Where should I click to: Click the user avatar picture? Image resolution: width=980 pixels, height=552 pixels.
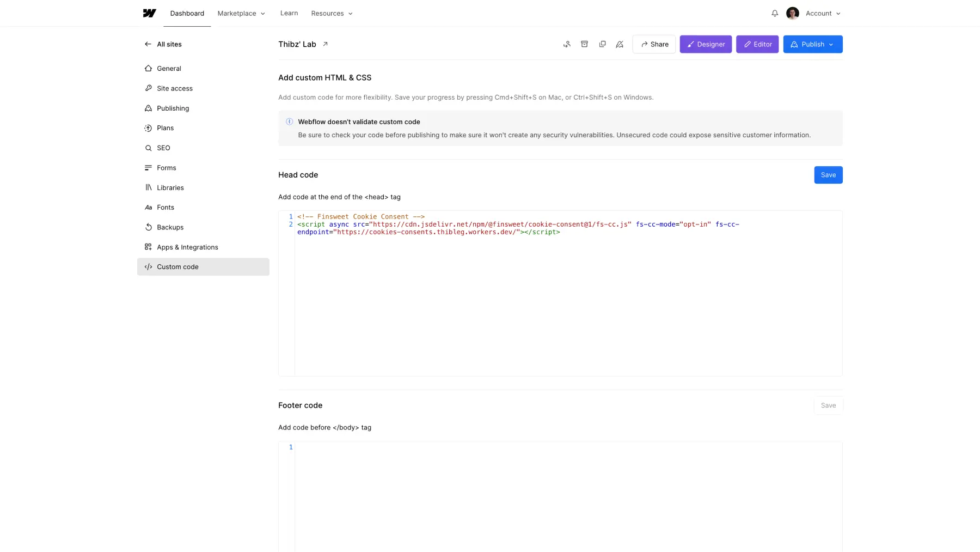pos(792,13)
